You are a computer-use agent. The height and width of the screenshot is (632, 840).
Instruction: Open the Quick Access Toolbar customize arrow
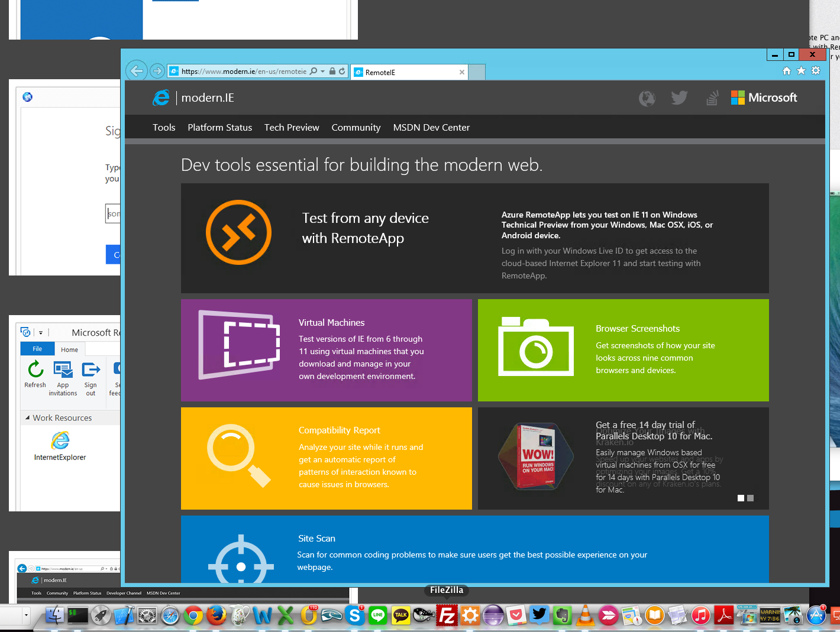pyautogui.click(x=41, y=333)
